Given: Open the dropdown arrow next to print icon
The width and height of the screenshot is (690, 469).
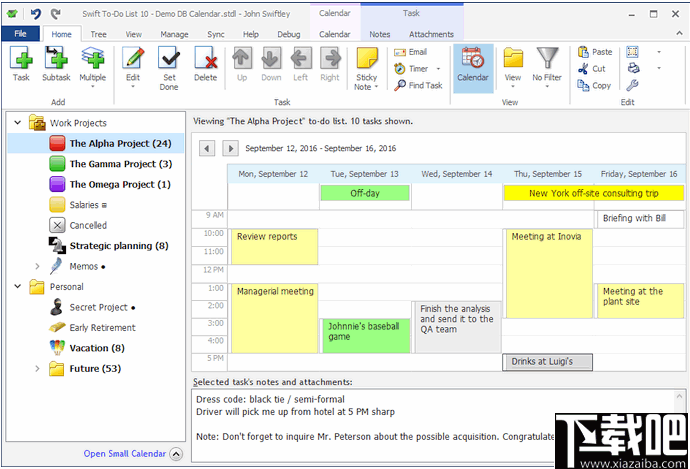Looking at the screenshot, I should click(659, 68).
